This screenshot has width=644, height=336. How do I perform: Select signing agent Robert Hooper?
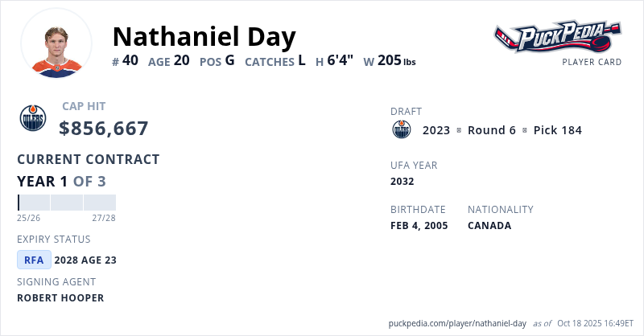[x=60, y=298]
